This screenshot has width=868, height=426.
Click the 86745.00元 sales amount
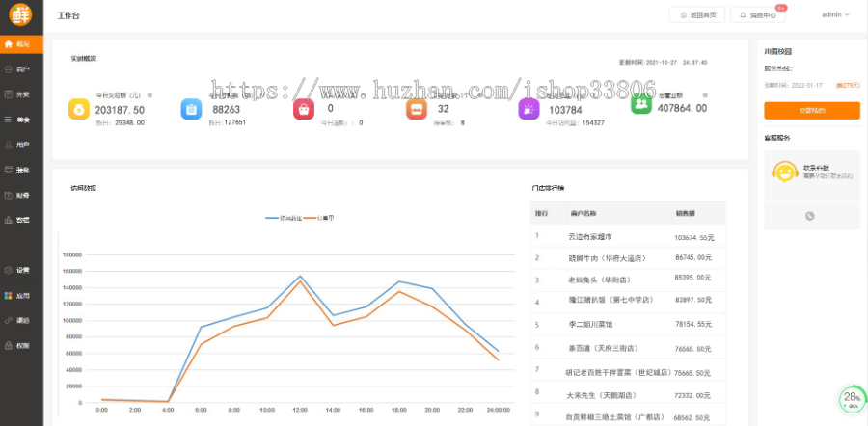point(693,257)
